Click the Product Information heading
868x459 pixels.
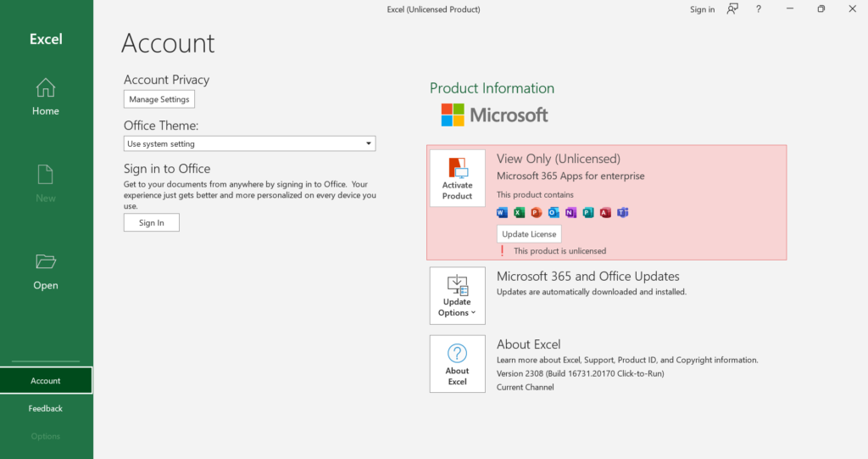pyautogui.click(x=492, y=88)
